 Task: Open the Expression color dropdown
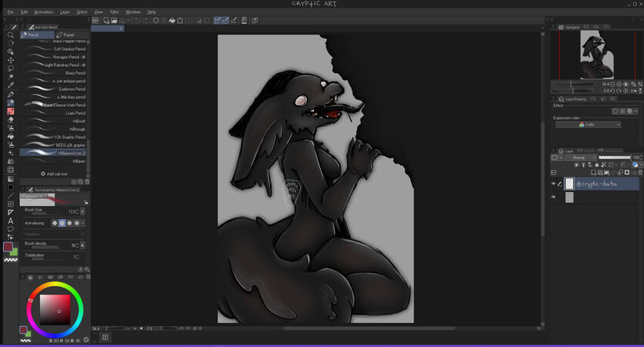point(588,124)
